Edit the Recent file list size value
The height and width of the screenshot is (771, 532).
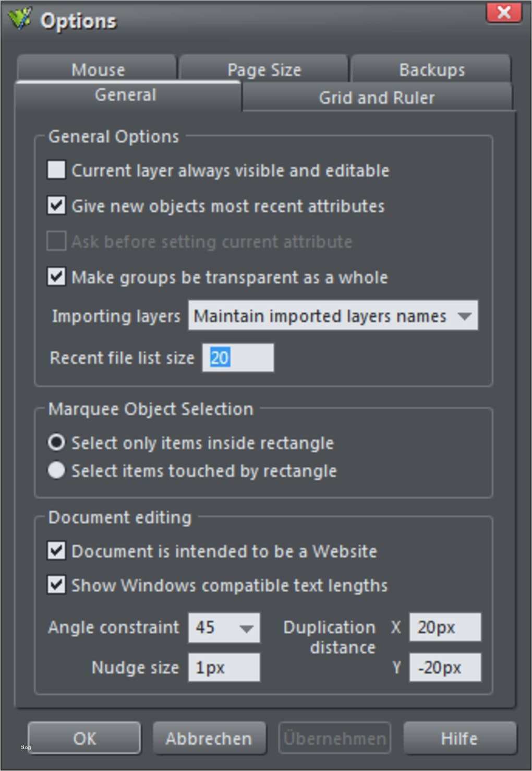tap(238, 357)
